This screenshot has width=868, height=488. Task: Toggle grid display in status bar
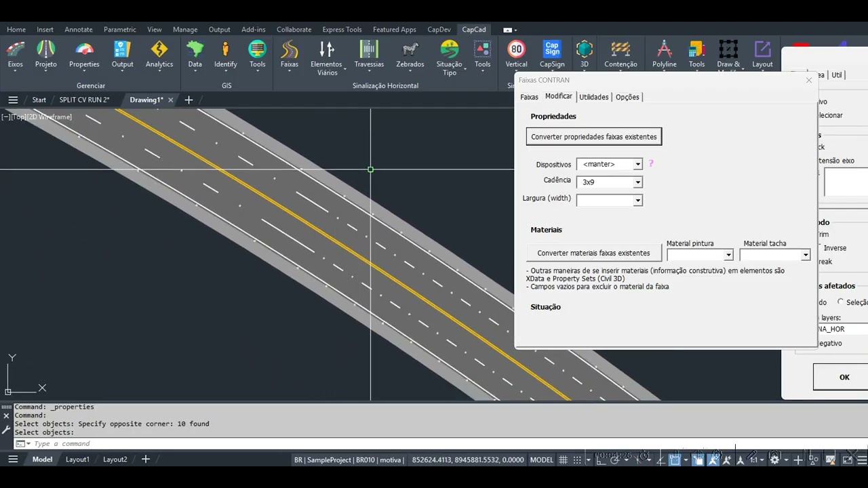point(563,460)
